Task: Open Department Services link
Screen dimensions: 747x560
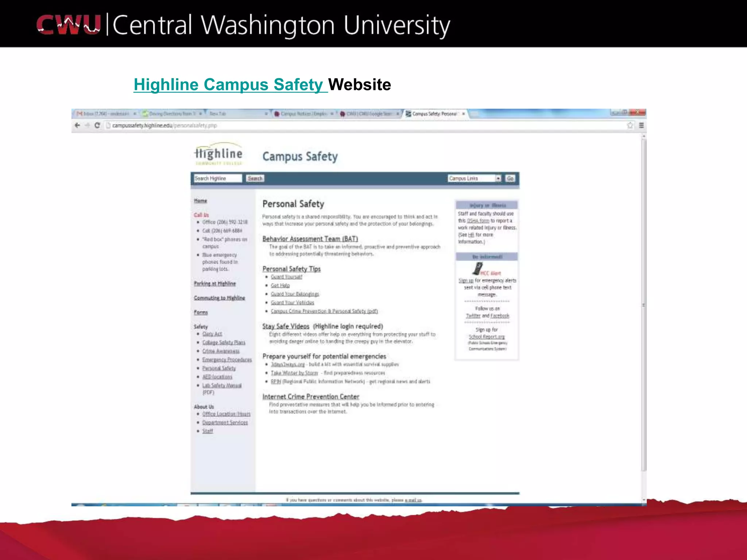Action: click(x=225, y=423)
